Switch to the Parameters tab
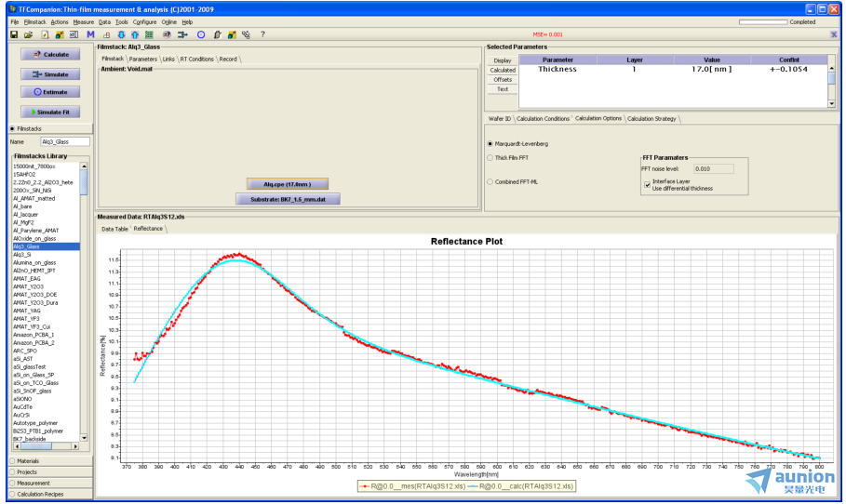 pyautogui.click(x=143, y=60)
